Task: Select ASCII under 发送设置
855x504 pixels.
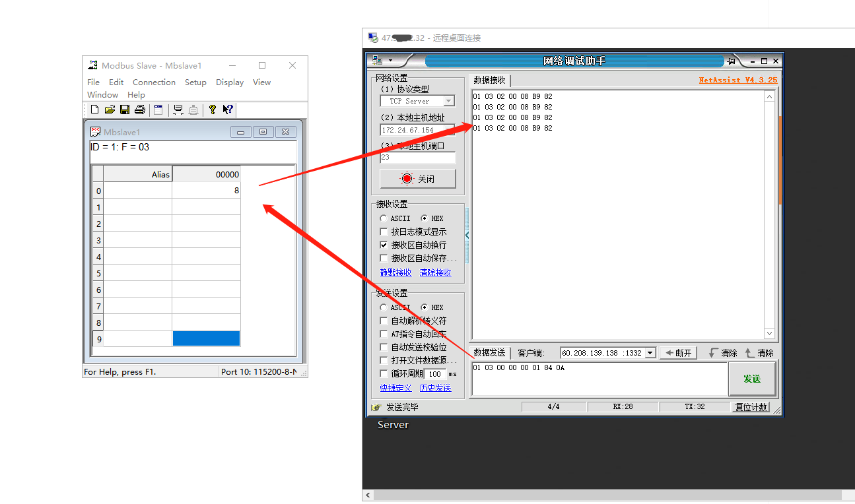Action: 384,307
